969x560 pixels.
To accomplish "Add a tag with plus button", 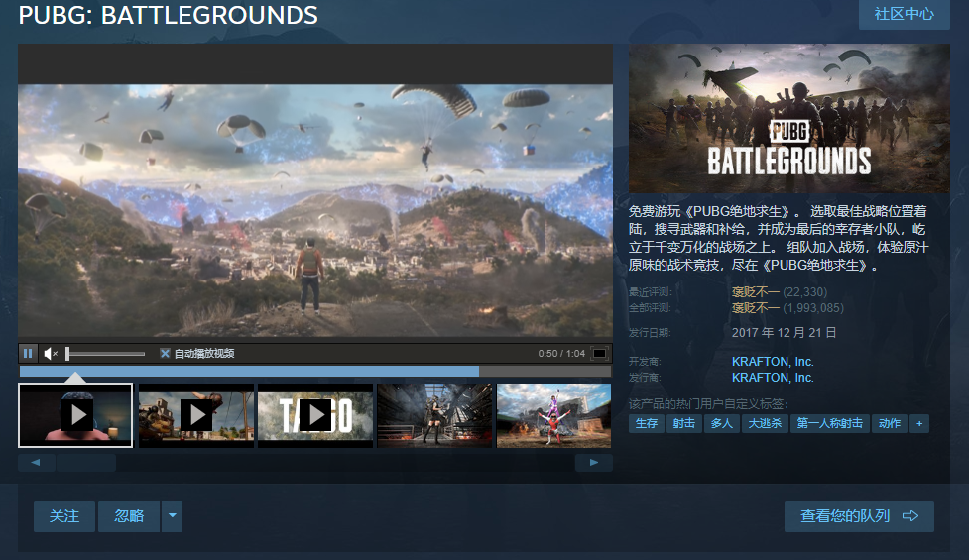I will coord(919,423).
